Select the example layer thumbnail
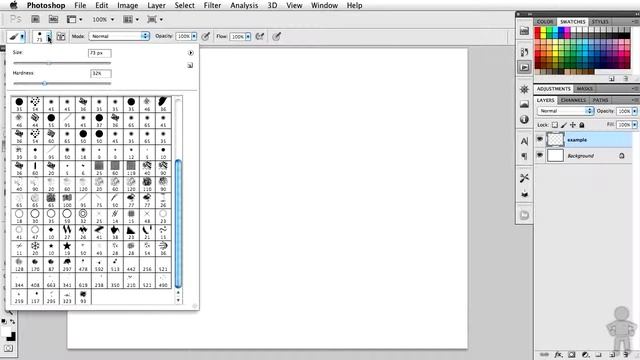The image size is (640, 360). [555, 140]
